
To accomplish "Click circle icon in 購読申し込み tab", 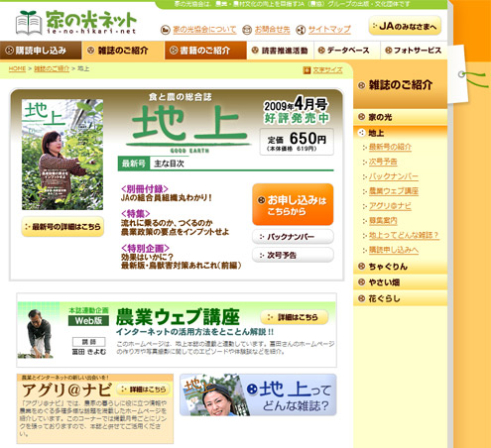I will pyautogui.click(x=9, y=51).
